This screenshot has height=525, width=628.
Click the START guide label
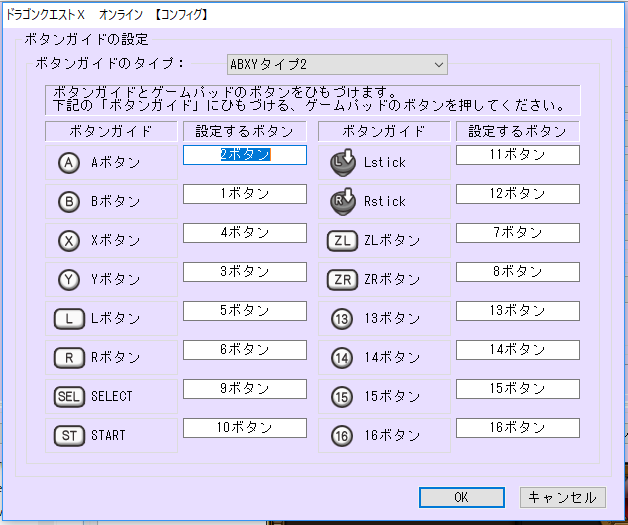point(108,436)
